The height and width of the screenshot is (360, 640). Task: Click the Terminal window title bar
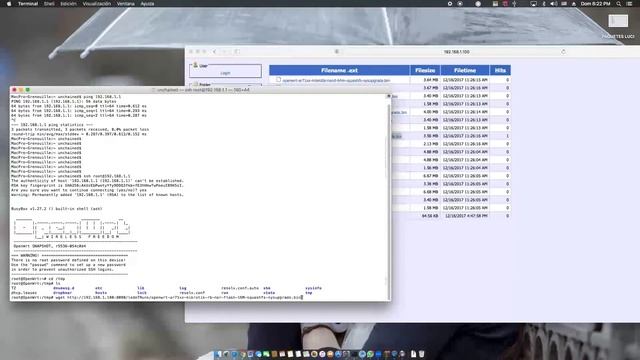coord(200,89)
